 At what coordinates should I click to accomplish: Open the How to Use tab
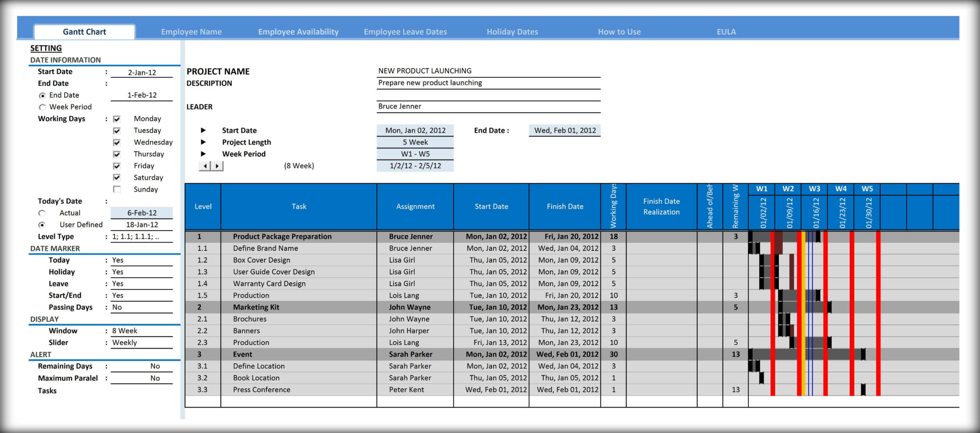619,32
